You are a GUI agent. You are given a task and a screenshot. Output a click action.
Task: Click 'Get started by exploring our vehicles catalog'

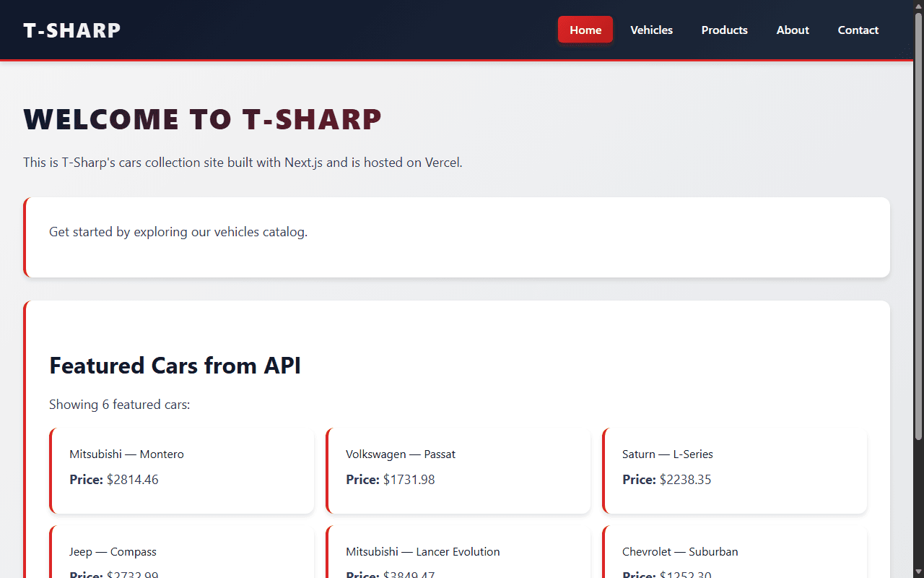[x=178, y=232]
